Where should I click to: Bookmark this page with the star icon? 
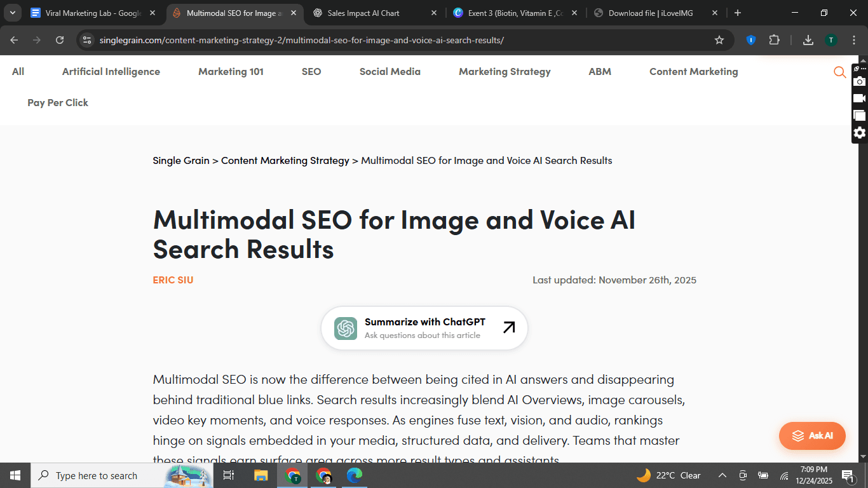point(719,40)
